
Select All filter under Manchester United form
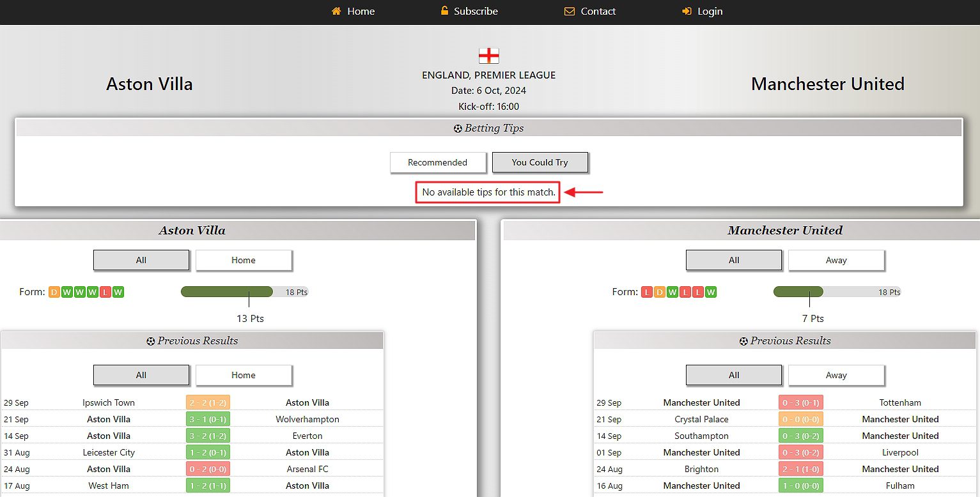pyautogui.click(x=734, y=260)
